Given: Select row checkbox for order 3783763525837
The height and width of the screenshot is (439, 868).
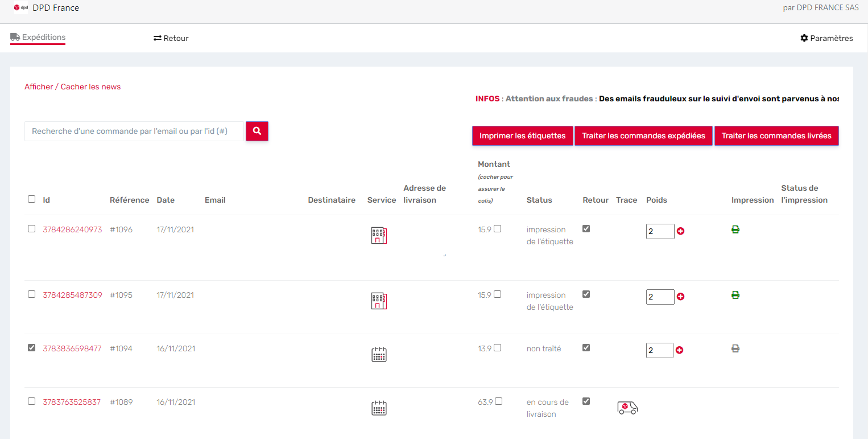Looking at the screenshot, I should click(x=31, y=401).
